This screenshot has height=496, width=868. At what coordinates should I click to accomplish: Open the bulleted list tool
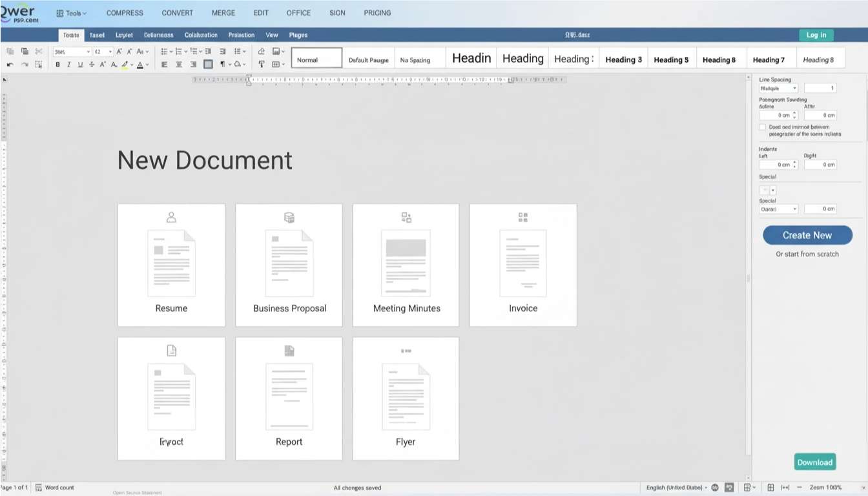click(x=164, y=51)
